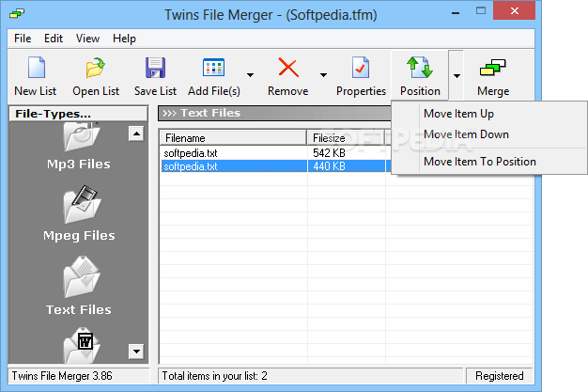Open the Help menu
The image size is (588, 392).
[124, 39]
